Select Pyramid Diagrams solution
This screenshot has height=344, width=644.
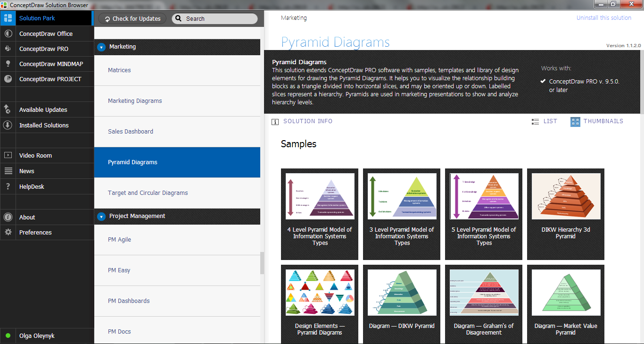coord(177,162)
